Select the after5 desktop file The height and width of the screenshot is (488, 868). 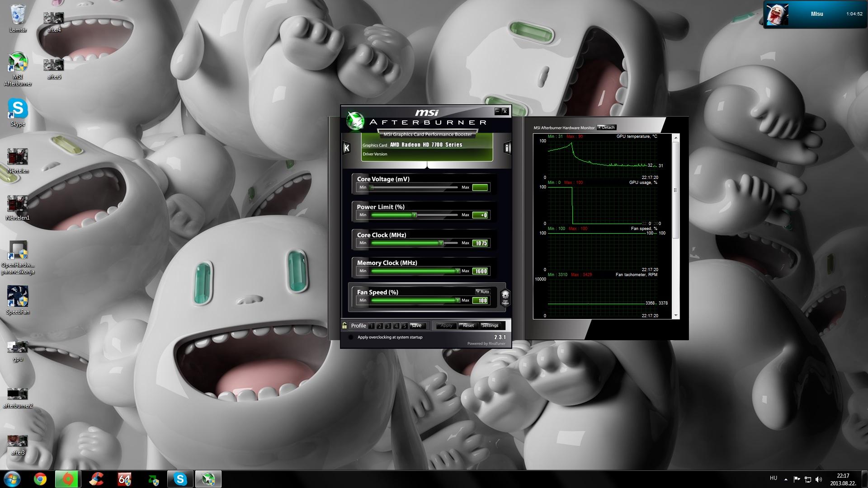coord(54,69)
